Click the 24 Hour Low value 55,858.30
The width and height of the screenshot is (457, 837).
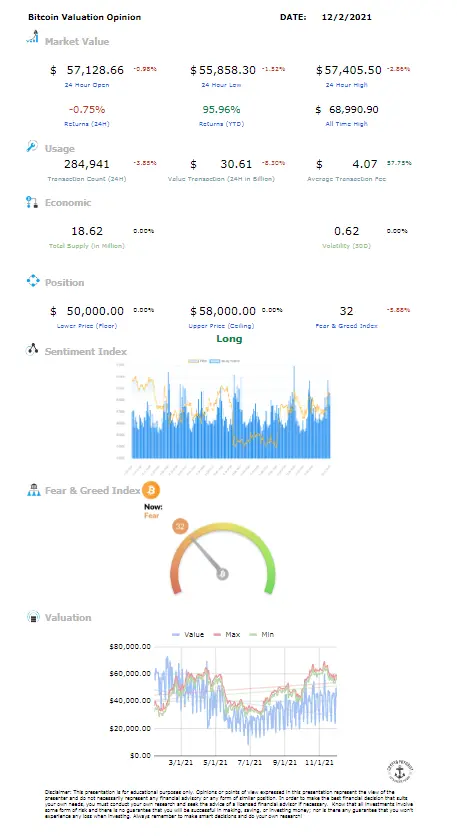[x=227, y=70]
